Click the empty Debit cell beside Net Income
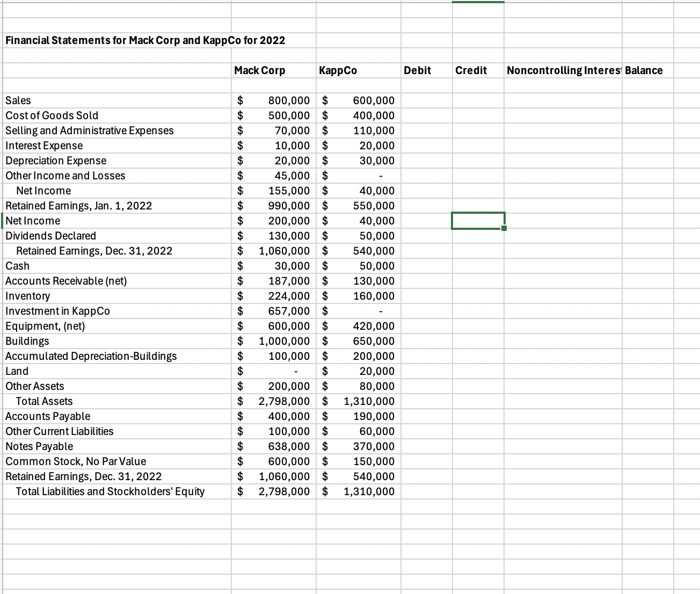This screenshot has width=700, height=594. coord(426,221)
